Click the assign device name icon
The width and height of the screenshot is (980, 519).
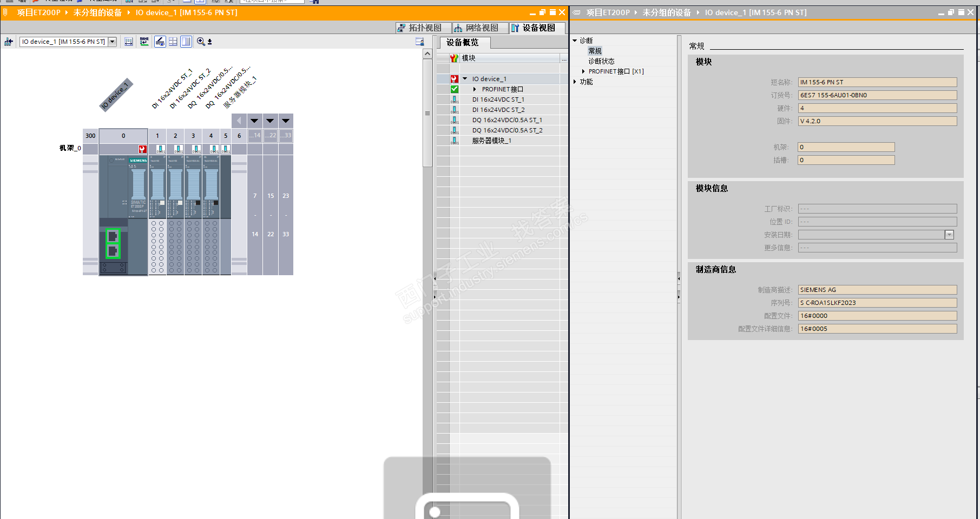(144, 42)
